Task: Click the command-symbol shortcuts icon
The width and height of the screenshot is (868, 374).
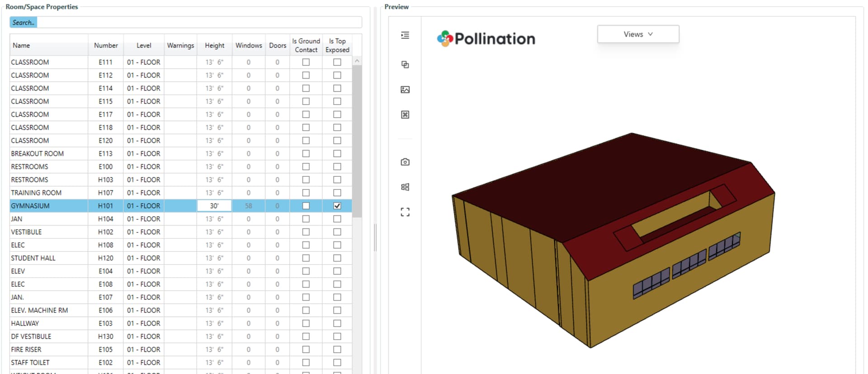Action: (x=405, y=115)
